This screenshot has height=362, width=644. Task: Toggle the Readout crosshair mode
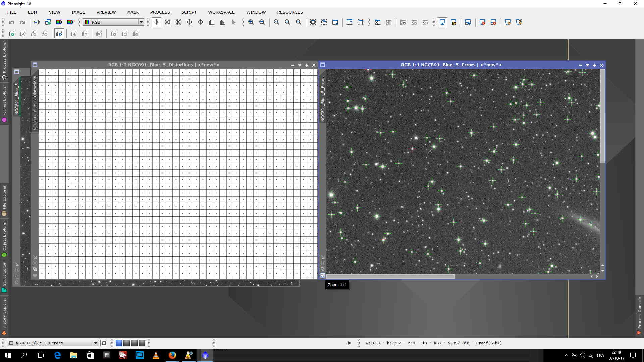click(156, 22)
